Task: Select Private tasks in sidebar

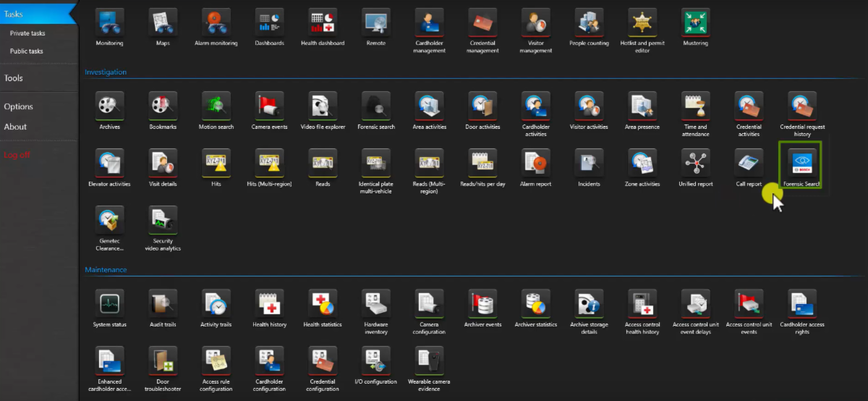Action: point(27,33)
